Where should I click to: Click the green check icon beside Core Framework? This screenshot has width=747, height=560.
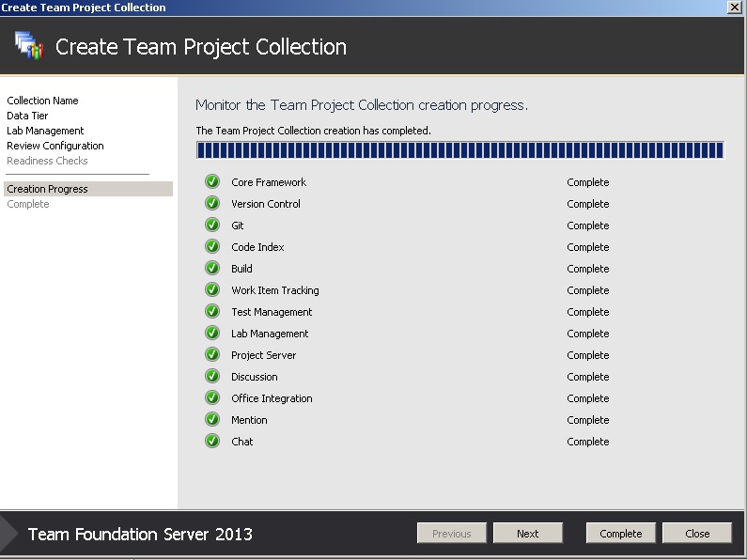(x=212, y=181)
